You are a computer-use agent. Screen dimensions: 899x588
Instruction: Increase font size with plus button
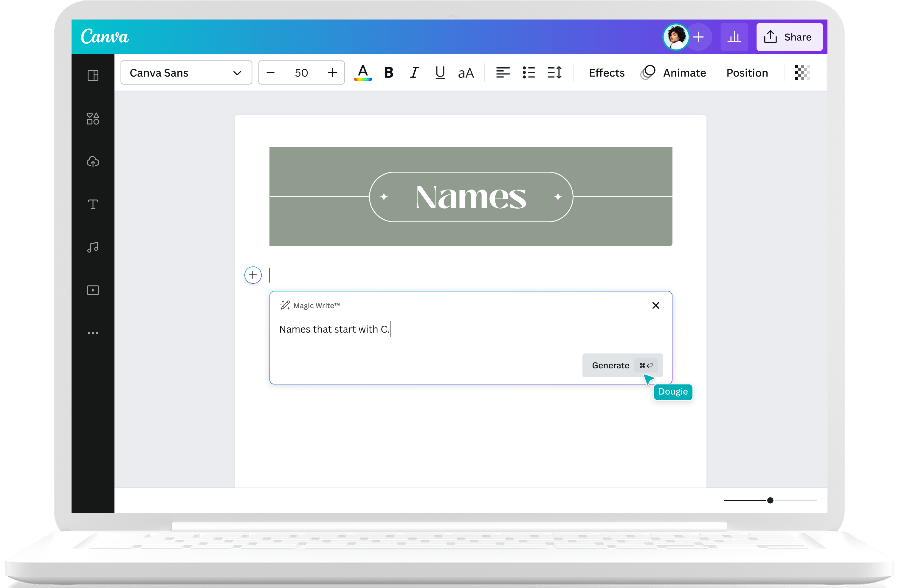332,72
